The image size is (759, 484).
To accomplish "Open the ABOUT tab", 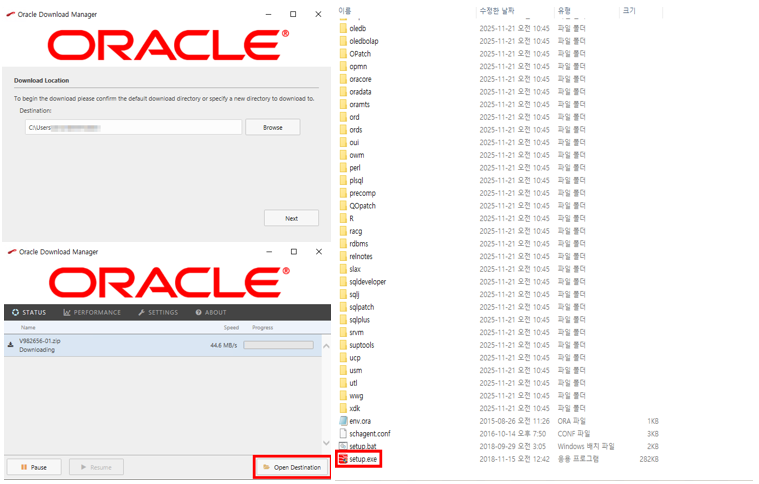I will coord(211,312).
